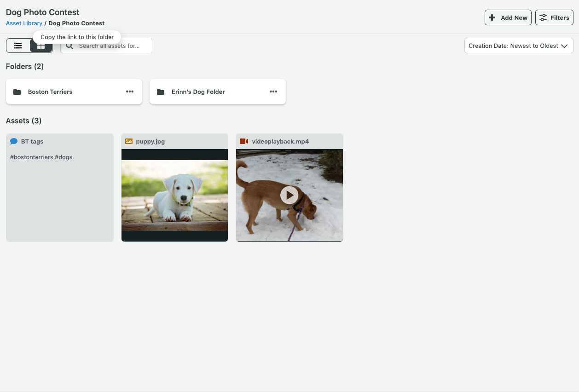Click Dog Photo Contest breadcrumb link
This screenshot has width=579, height=392.
click(76, 23)
